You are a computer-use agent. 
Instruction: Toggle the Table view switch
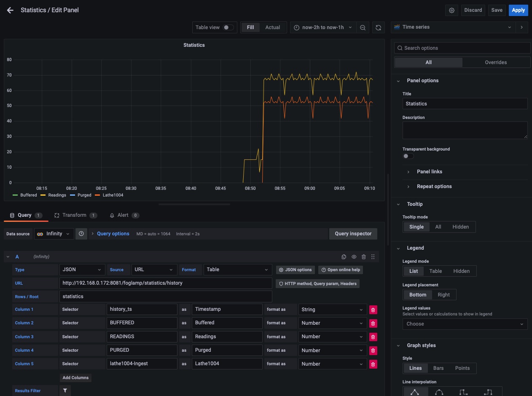[x=228, y=27]
